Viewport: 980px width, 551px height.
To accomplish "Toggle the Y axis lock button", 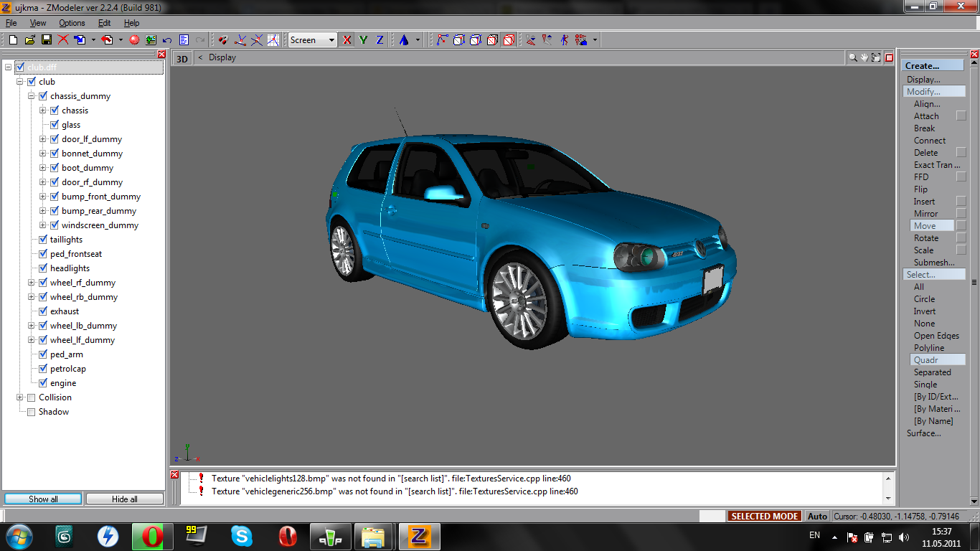I will point(363,40).
